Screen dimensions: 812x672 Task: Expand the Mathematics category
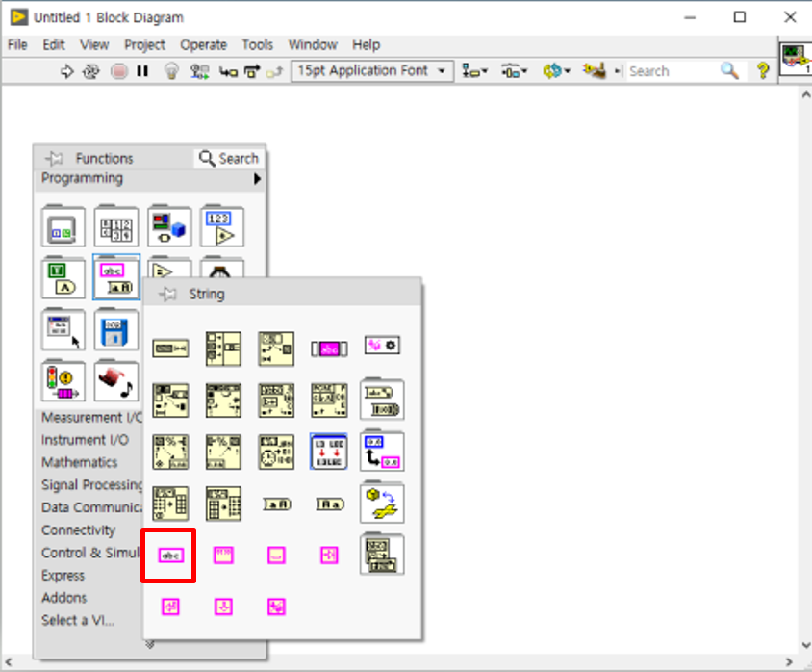pyautogui.click(x=79, y=462)
